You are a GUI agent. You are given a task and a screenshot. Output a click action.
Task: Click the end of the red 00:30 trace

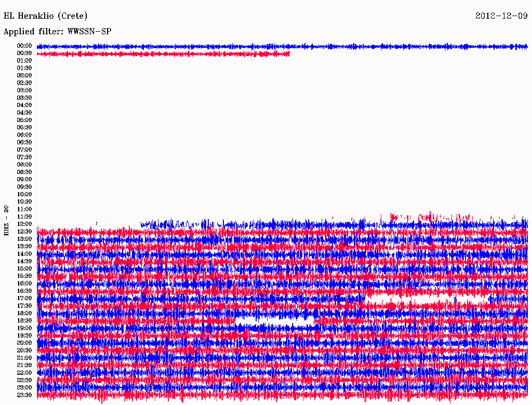pyautogui.click(x=288, y=53)
